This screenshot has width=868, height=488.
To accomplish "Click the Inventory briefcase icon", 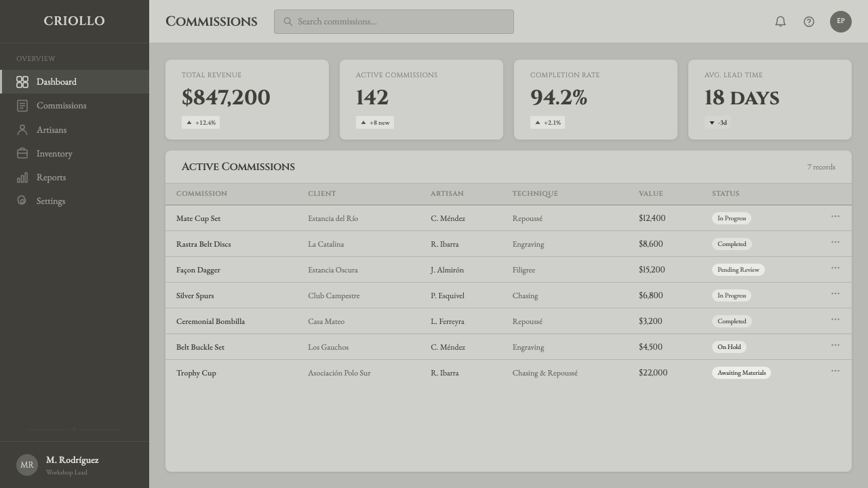I will [x=22, y=154].
